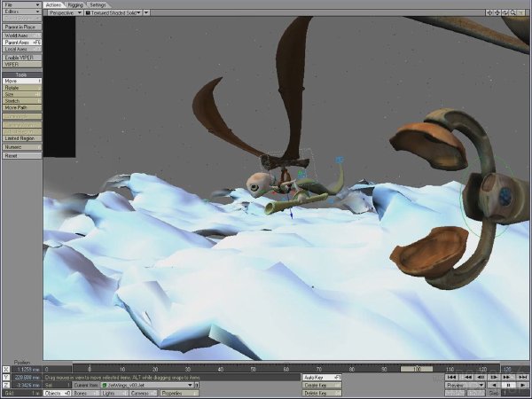Click the Numeric button

point(22,147)
